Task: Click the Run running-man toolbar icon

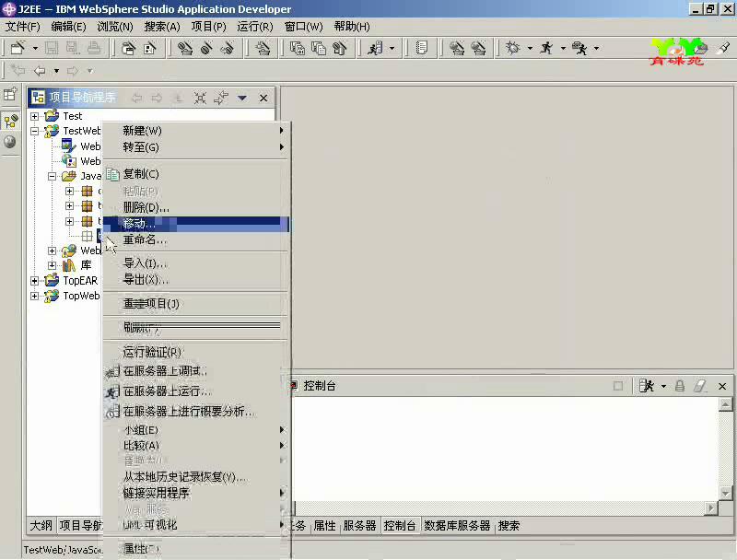Action: [x=546, y=48]
